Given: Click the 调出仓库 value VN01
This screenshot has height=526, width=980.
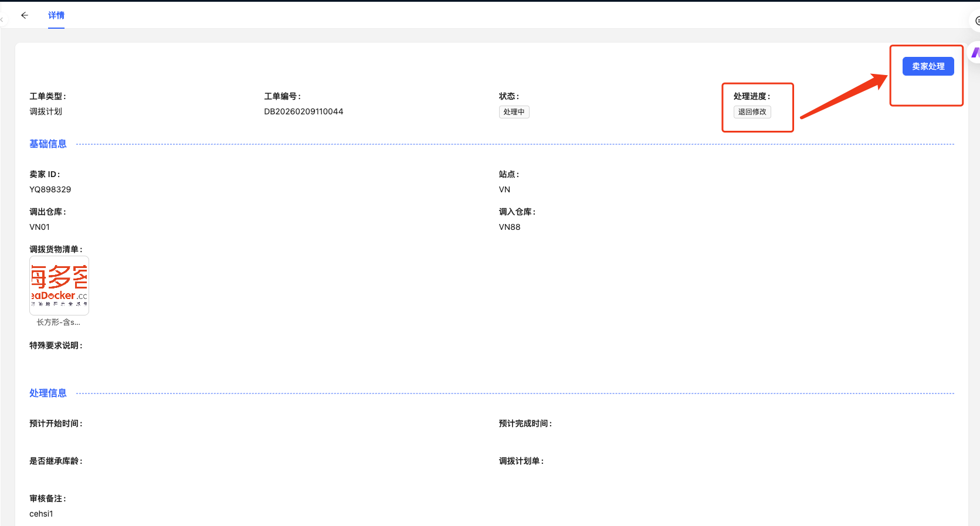Looking at the screenshot, I should (40, 227).
